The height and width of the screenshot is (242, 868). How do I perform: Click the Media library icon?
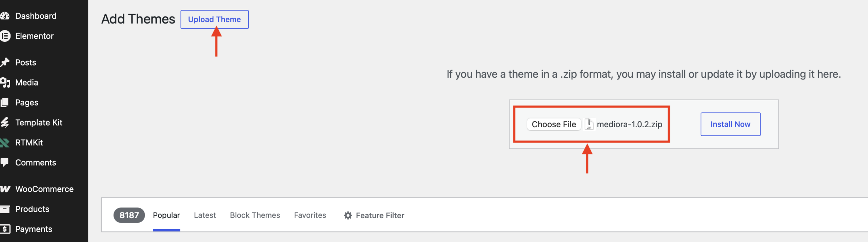[5, 82]
